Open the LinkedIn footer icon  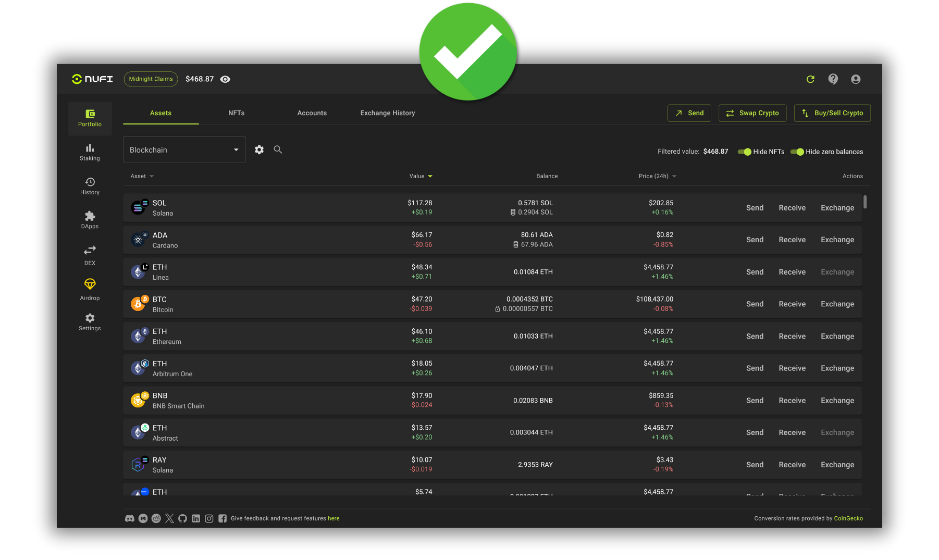point(196,518)
